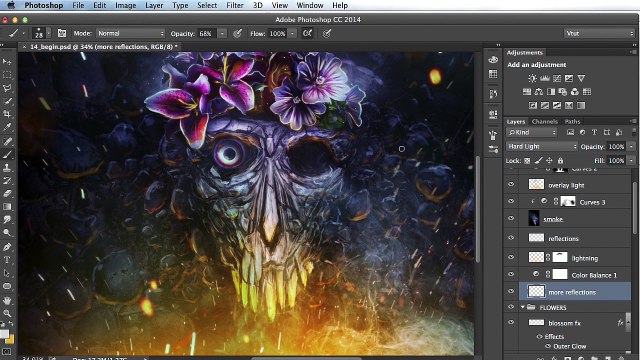Open the File menu
640x360 pixels.
[78, 5]
